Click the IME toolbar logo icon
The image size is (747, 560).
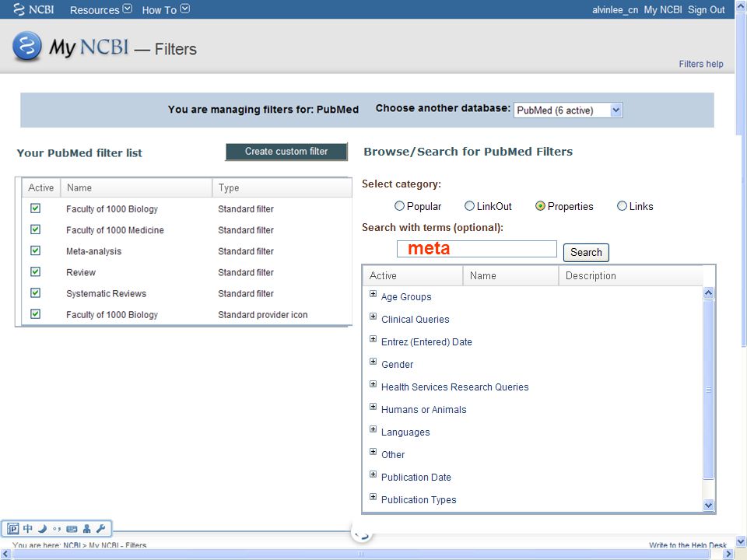pyautogui.click(x=13, y=529)
